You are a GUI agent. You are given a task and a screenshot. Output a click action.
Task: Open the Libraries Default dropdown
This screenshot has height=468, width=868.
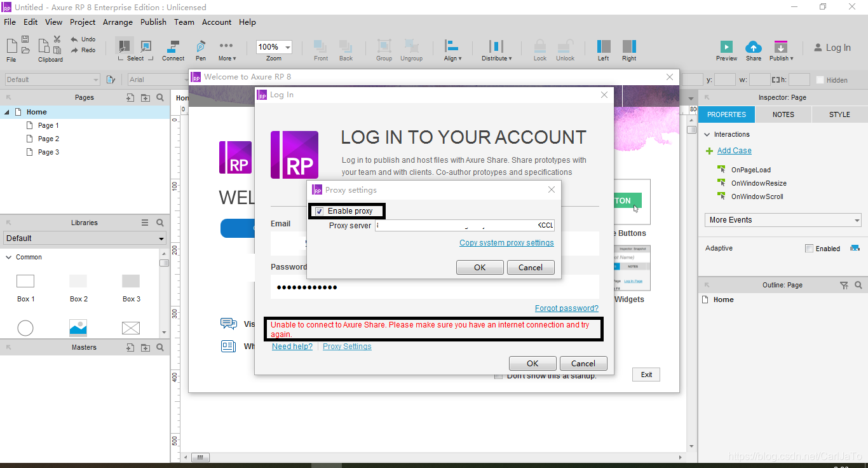pos(84,238)
